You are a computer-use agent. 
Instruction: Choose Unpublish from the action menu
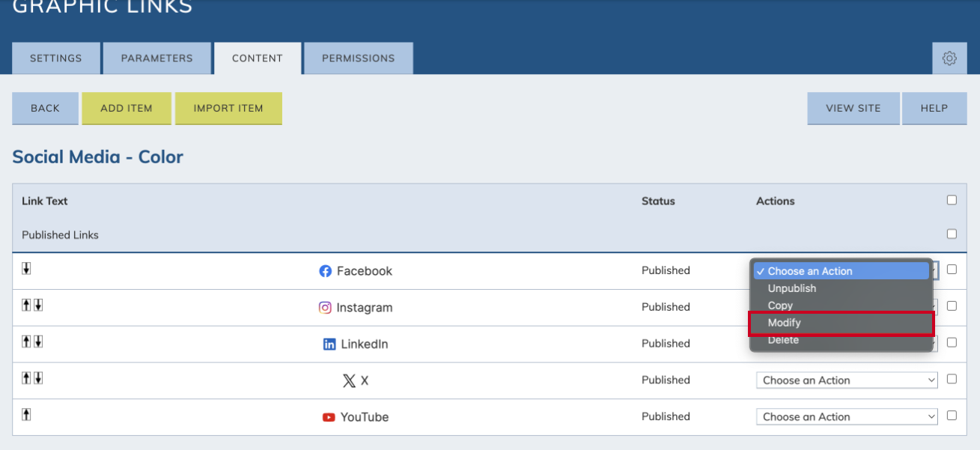(x=841, y=288)
